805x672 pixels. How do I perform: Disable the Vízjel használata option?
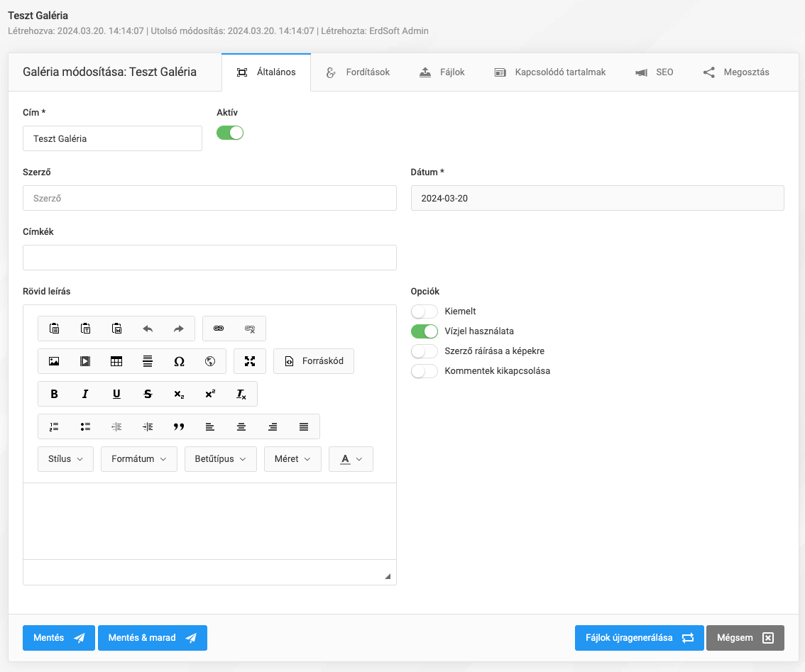tap(425, 331)
